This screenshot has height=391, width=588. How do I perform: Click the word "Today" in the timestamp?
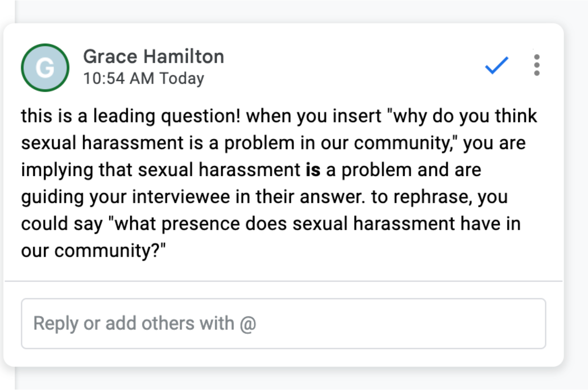182,78
